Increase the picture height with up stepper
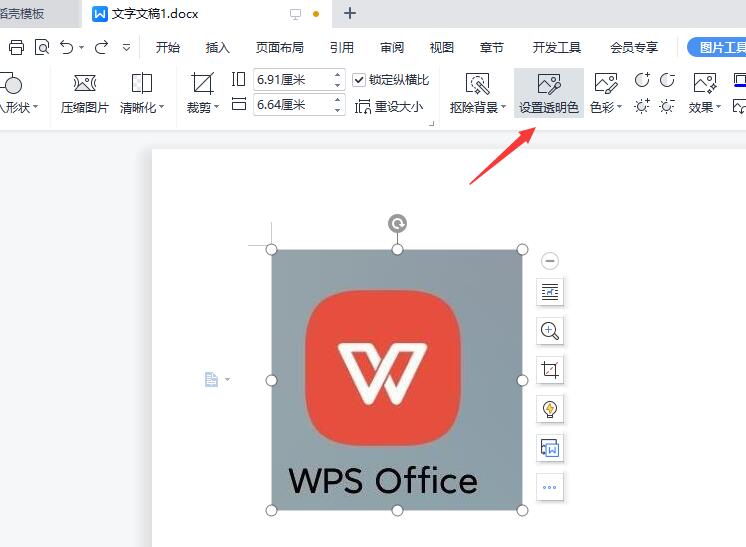Viewport: 746px width, 547px height. tap(337, 75)
